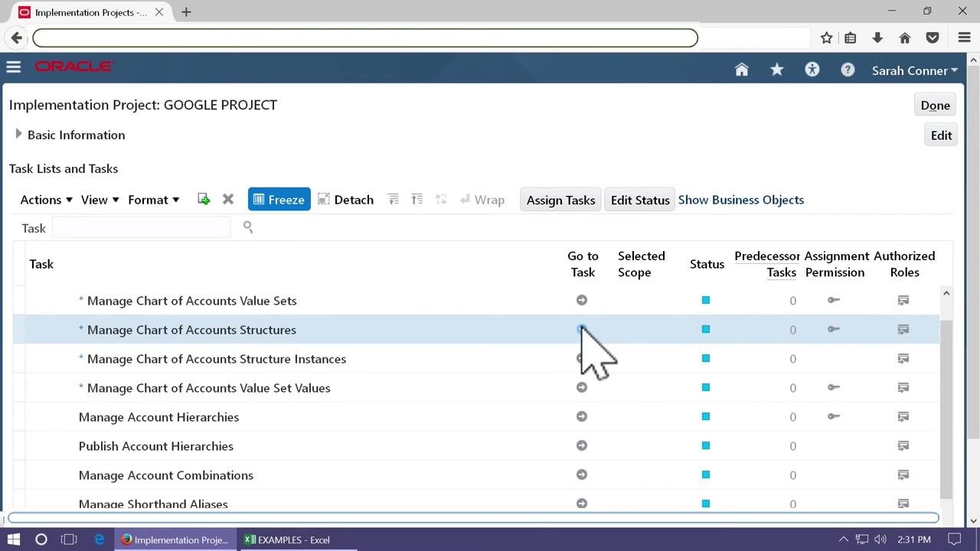Go to task Manage Chart of Accounts Value Set Values
The height and width of the screenshot is (551, 980).
[582, 387]
